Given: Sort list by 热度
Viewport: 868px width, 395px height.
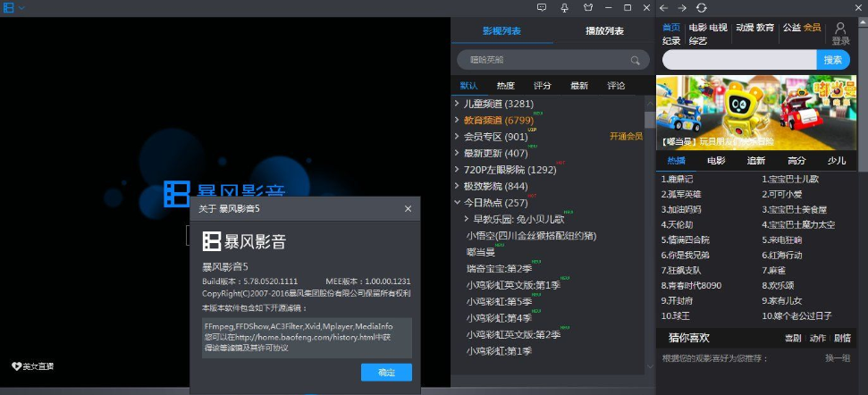Looking at the screenshot, I should point(505,86).
